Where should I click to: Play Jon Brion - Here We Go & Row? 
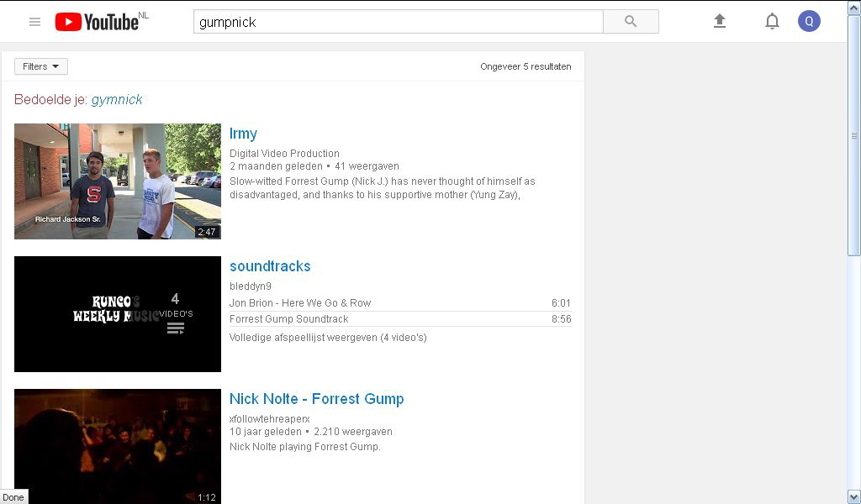pyautogui.click(x=300, y=302)
